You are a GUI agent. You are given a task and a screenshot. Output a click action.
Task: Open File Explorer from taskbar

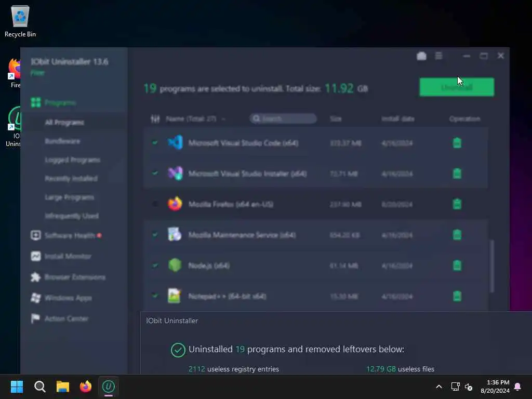(63, 387)
